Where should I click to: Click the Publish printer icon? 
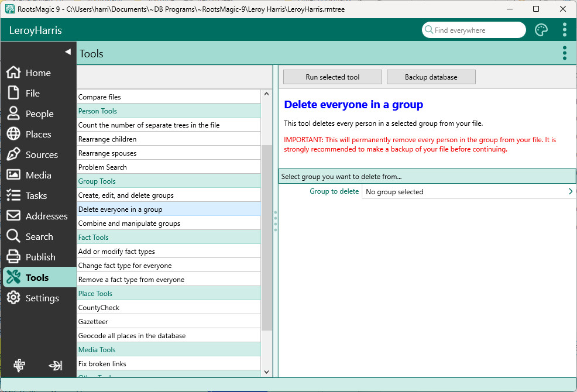click(x=13, y=257)
